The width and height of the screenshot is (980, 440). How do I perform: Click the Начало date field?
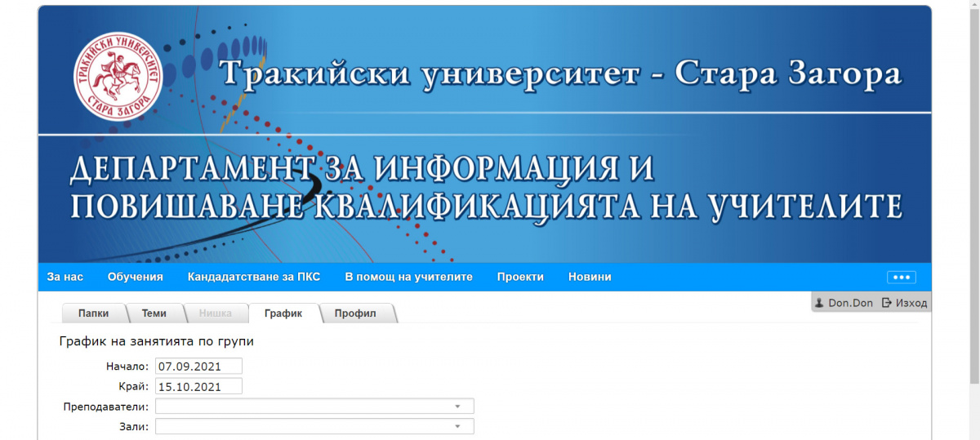click(x=199, y=367)
